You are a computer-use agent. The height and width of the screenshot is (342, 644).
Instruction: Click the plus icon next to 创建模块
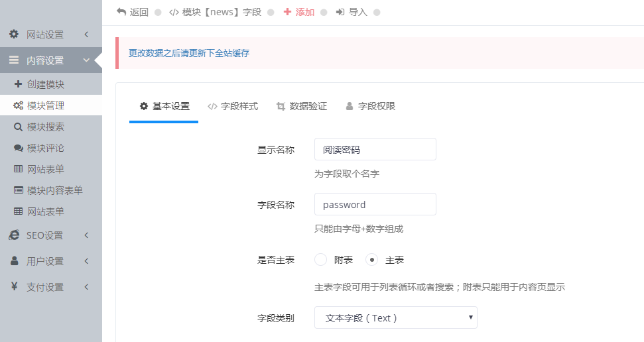(18, 84)
